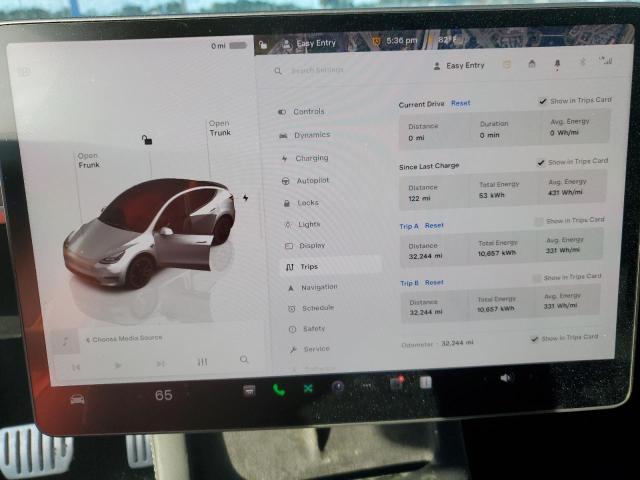Viewport: 640px width, 480px height.
Task: Click the settings search magnifier icon
Action: coord(278,71)
